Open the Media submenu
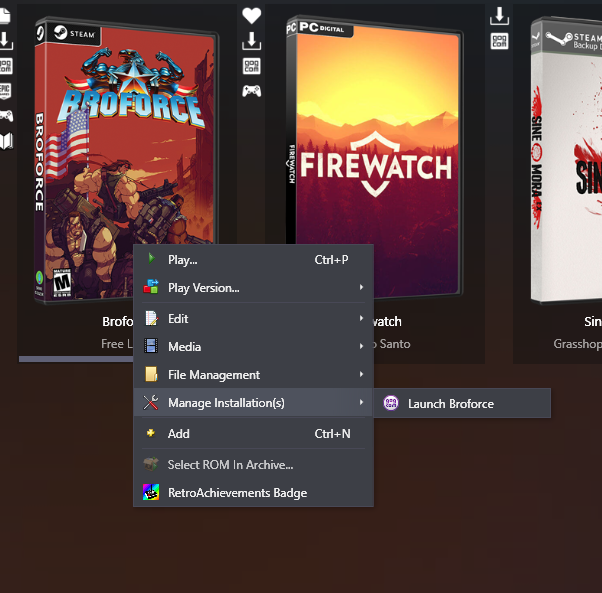 click(253, 347)
